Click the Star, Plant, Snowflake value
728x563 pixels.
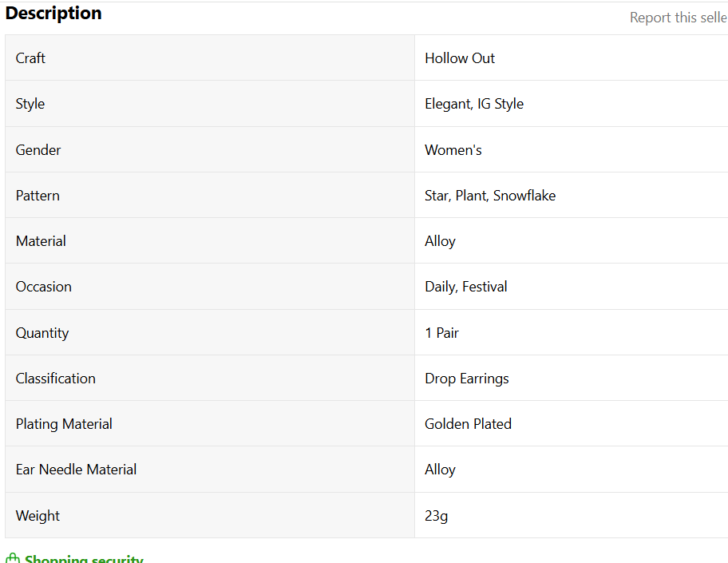pyautogui.click(x=490, y=196)
